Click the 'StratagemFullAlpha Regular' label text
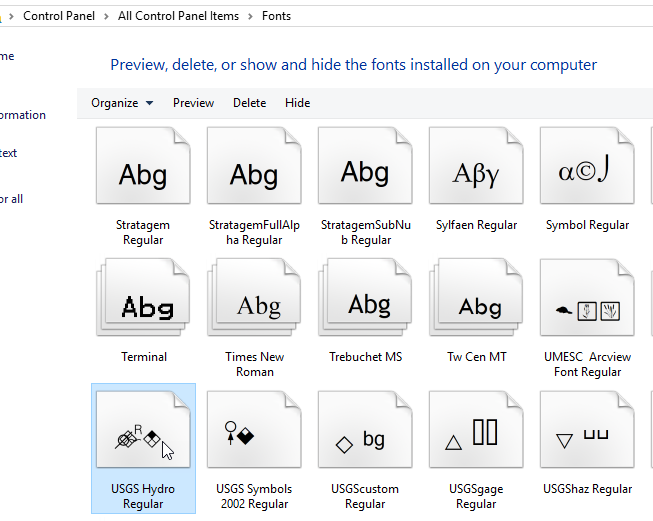 click(254, 232)
